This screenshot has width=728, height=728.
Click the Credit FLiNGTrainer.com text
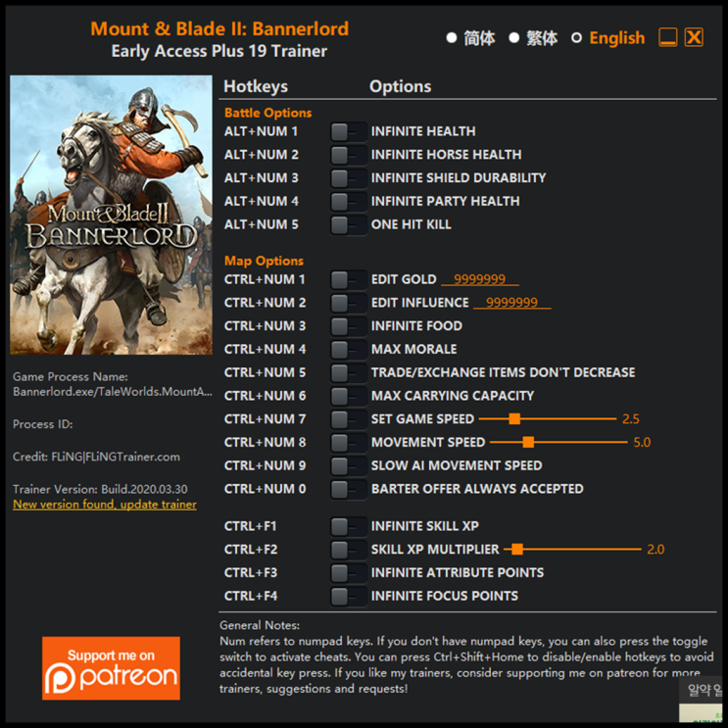coord(96,457)
